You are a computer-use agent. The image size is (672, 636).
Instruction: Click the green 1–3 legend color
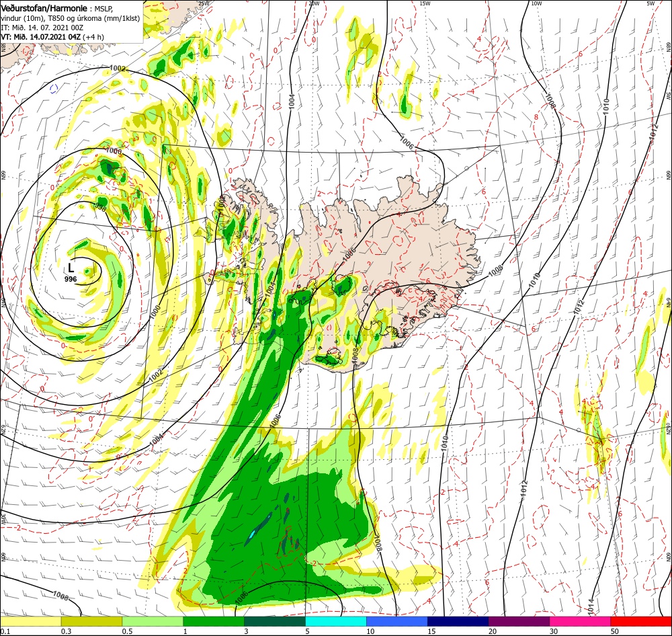[x=214, y=621]
